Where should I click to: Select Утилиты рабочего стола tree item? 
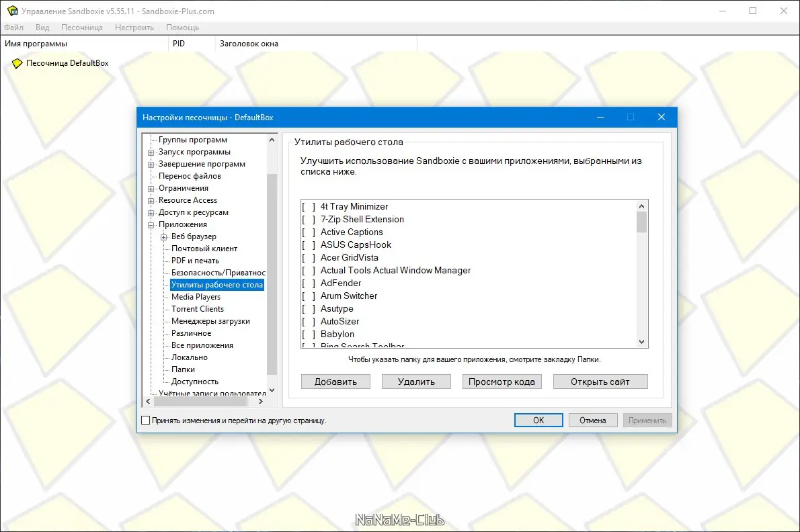pyautogui.click(x=217, y=285)
